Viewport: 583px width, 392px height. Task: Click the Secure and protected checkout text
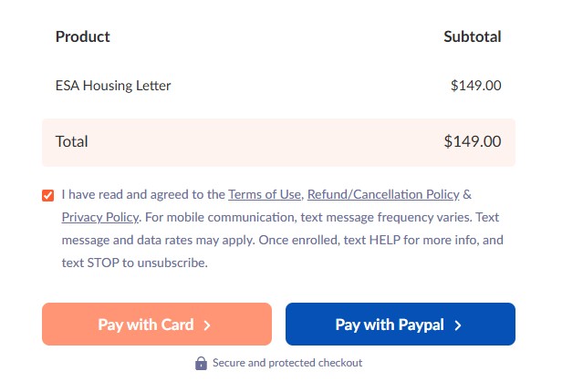(x=287, y=363)
